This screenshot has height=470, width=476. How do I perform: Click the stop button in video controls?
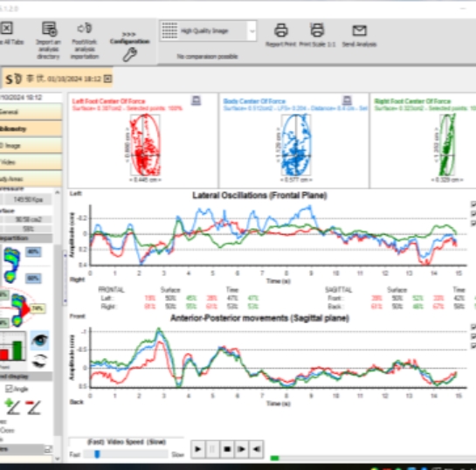tap(227, 449)
